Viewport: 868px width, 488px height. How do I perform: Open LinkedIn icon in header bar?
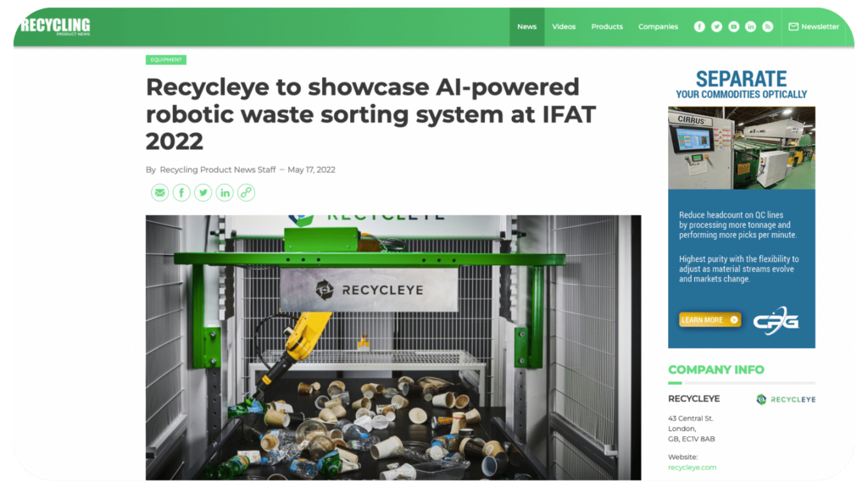(751, 26)
